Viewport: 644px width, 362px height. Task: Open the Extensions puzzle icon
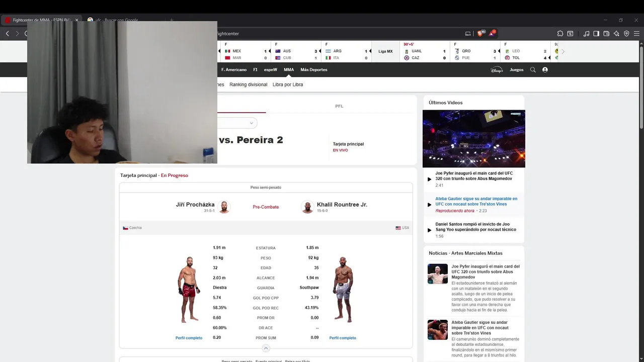coord(560,34)
